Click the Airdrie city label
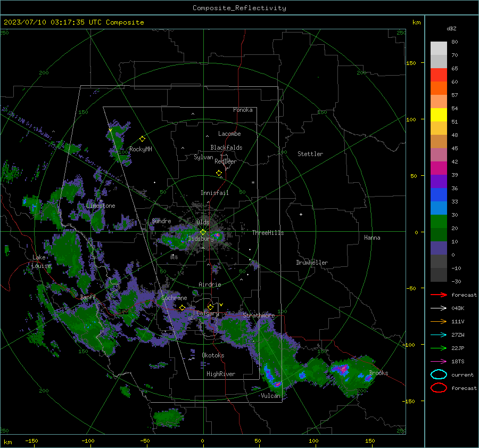 (210, 284)
